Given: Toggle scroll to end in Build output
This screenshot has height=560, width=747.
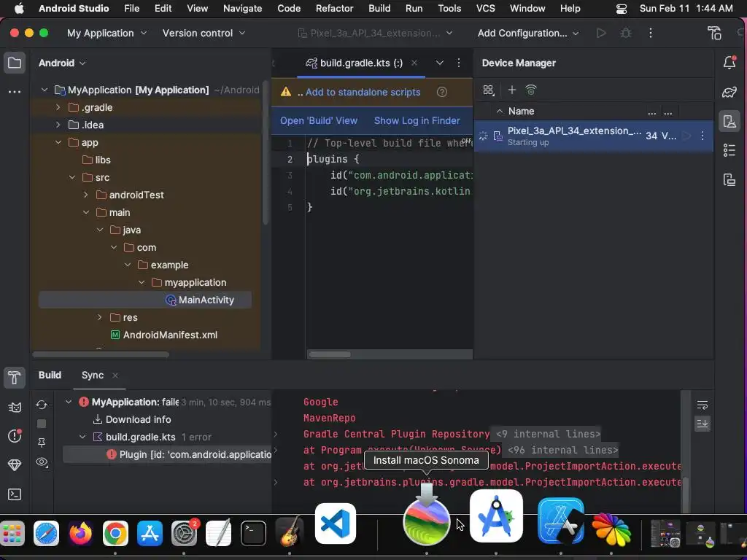Looking at the screenshot, I should pos(703,424).
